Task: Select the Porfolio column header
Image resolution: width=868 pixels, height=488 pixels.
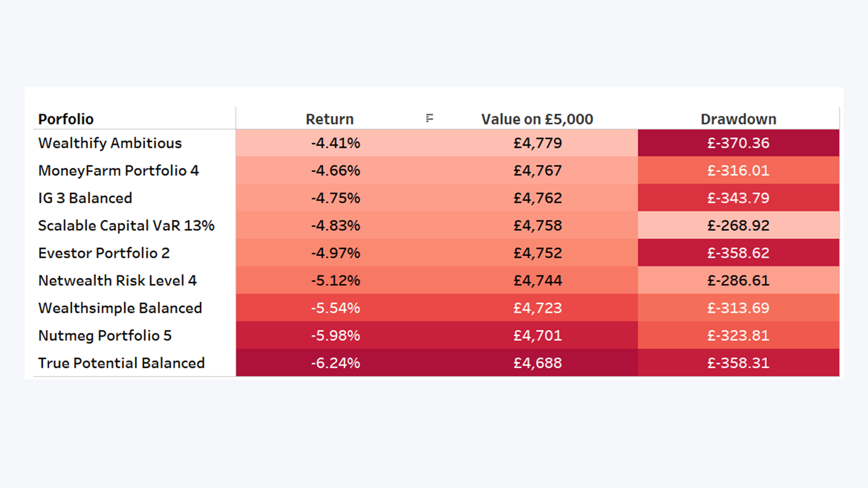Action: pos(66,119)
